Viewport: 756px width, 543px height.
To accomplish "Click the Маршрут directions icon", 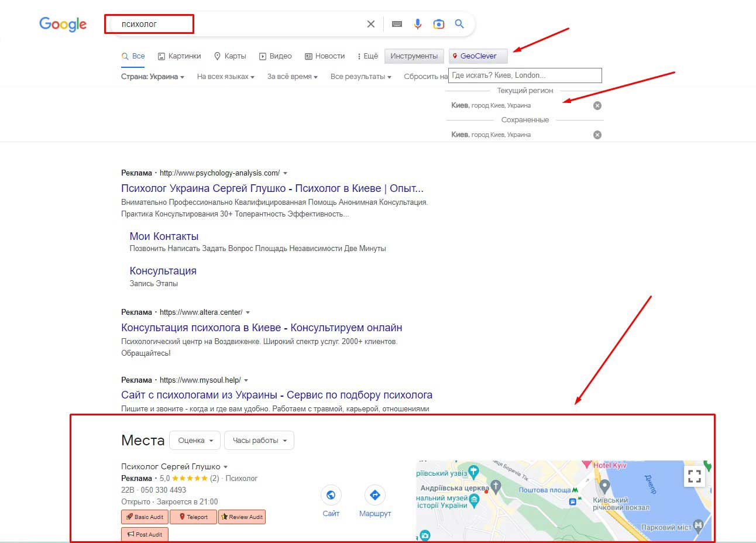I will point(375,496).
